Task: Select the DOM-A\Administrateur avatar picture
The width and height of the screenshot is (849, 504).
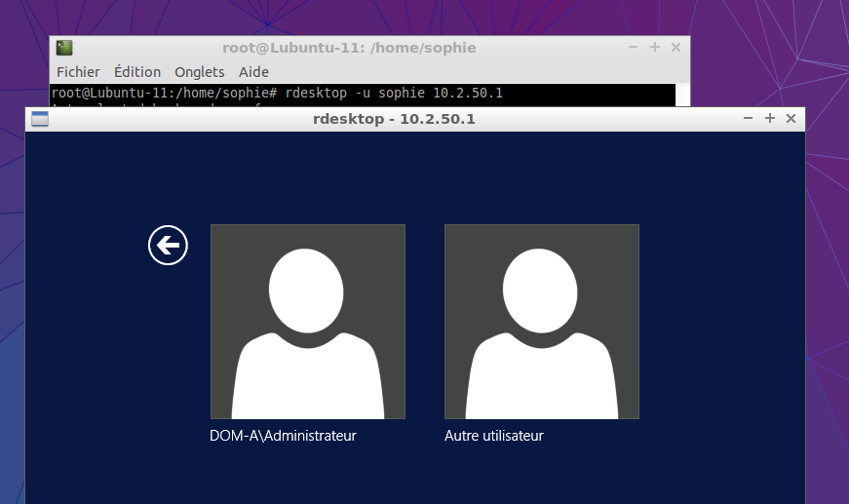Action: point(308,322)
